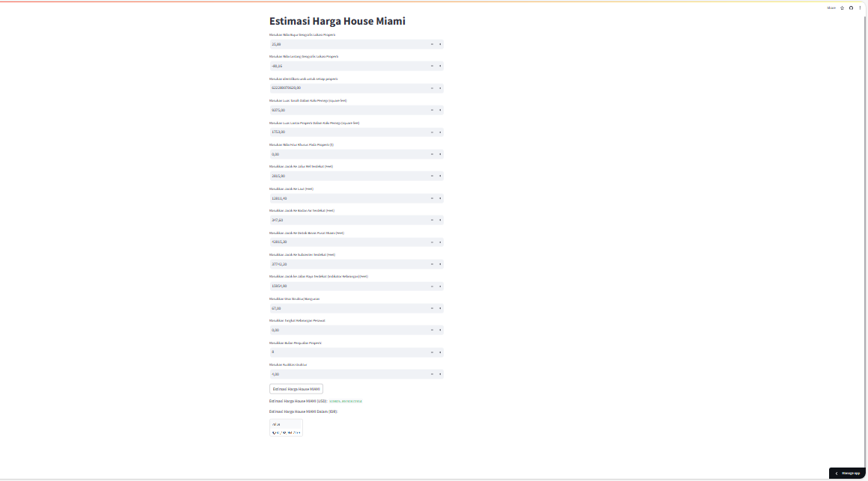Click the GitHub repository icon
Image resolution: width=868 pixels, height=481 pixels.
click(851, 7)
